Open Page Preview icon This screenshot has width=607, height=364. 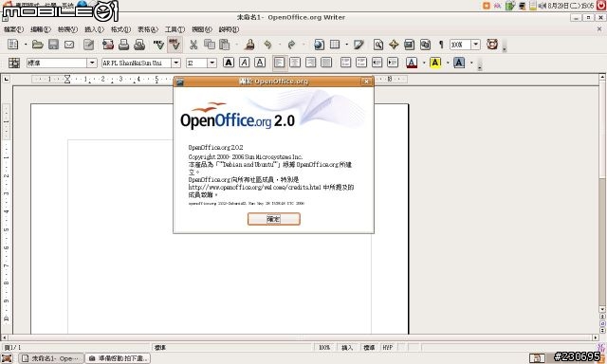[x=139, y=45]
